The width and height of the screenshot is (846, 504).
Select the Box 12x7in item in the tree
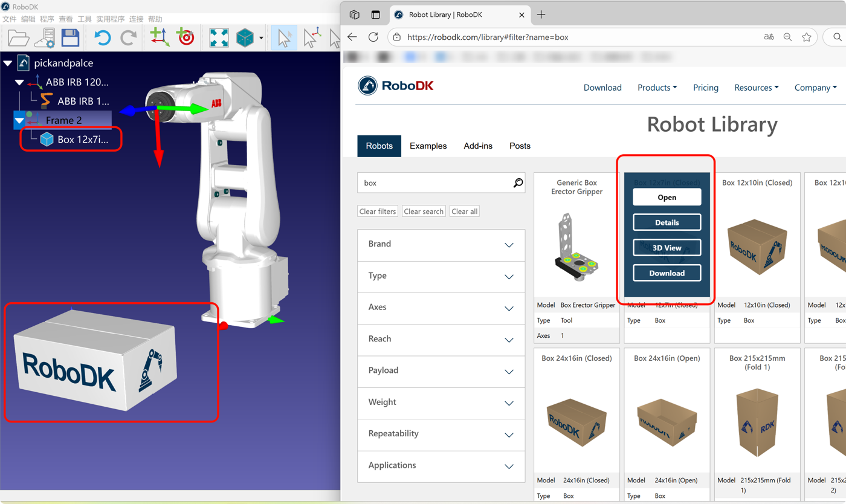coord(83,140)
